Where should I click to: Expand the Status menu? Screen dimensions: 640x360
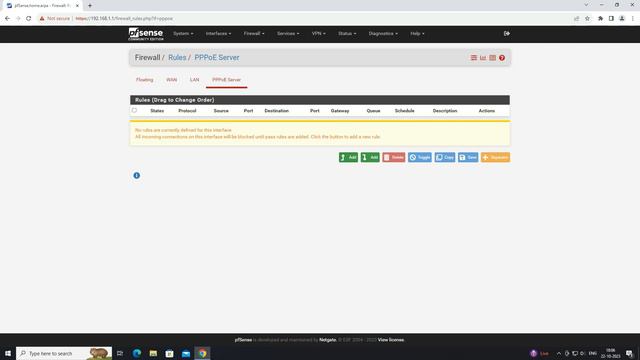click(x=347, y=33)
